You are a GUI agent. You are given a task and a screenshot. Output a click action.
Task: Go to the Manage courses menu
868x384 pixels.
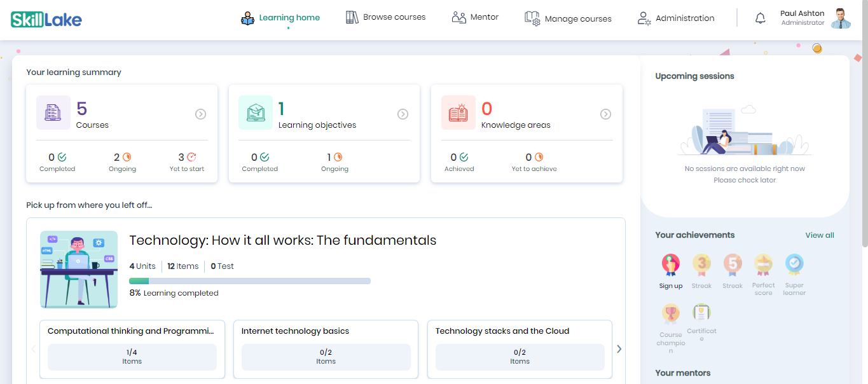(x=568, y=18)
